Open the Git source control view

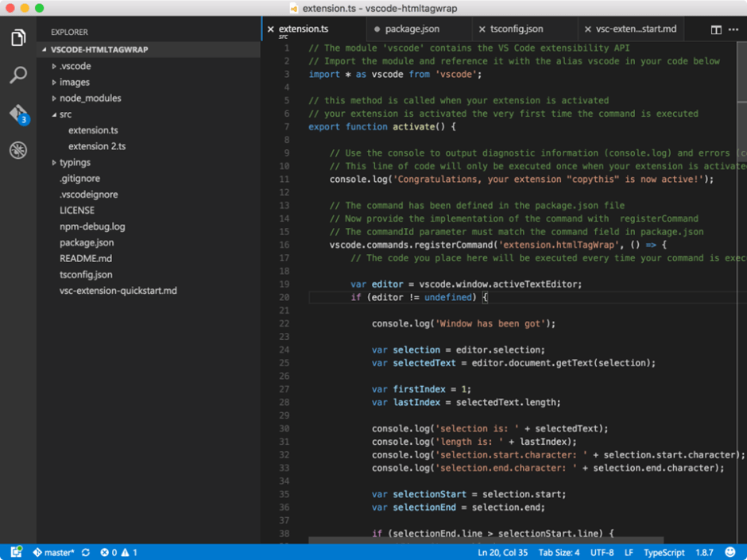point(19,114)
